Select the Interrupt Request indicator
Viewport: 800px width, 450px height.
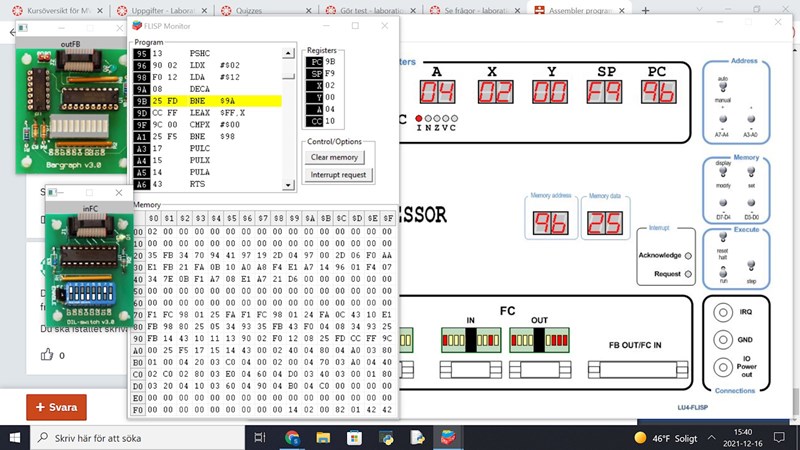click(687, 272)
